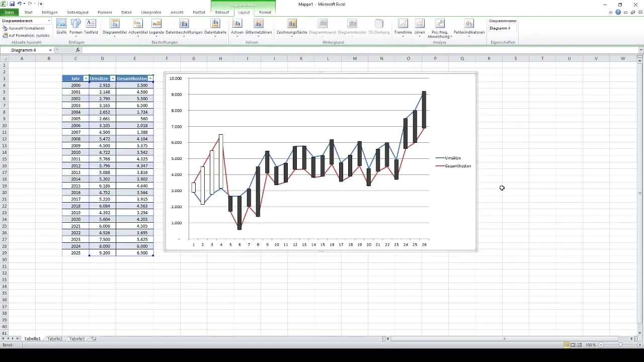Switch to the Entwurf chart tools tab
The width and height of the screenshot is (644, 362).
pos(222,12)
